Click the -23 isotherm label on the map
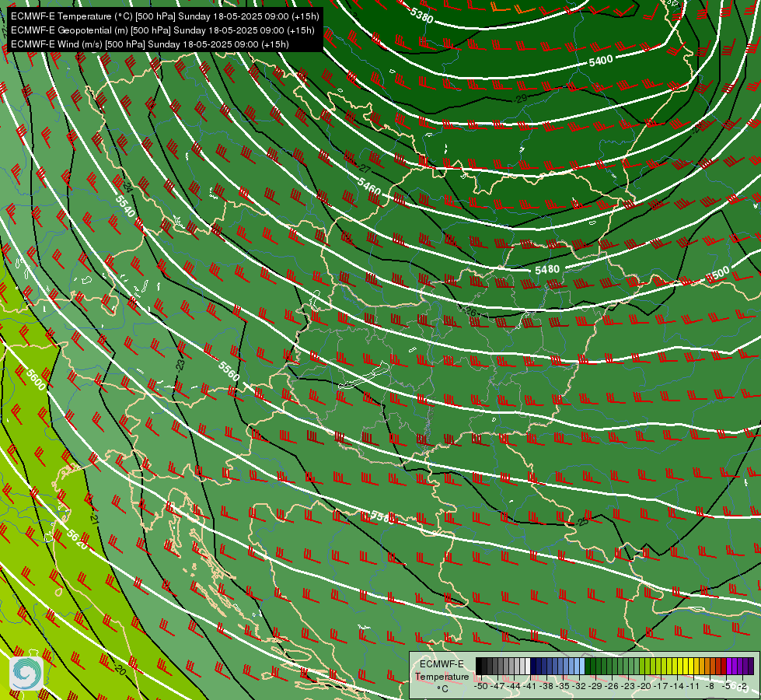 pos(180,366)
